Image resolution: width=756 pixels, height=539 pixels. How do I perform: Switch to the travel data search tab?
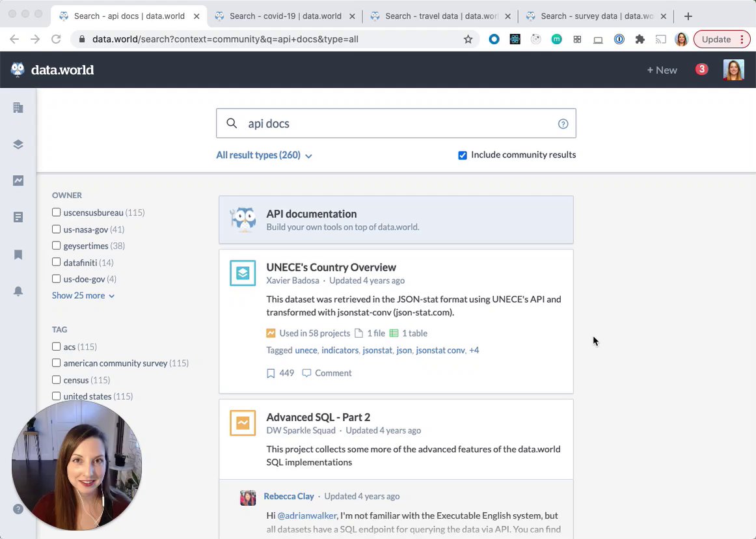441,16
